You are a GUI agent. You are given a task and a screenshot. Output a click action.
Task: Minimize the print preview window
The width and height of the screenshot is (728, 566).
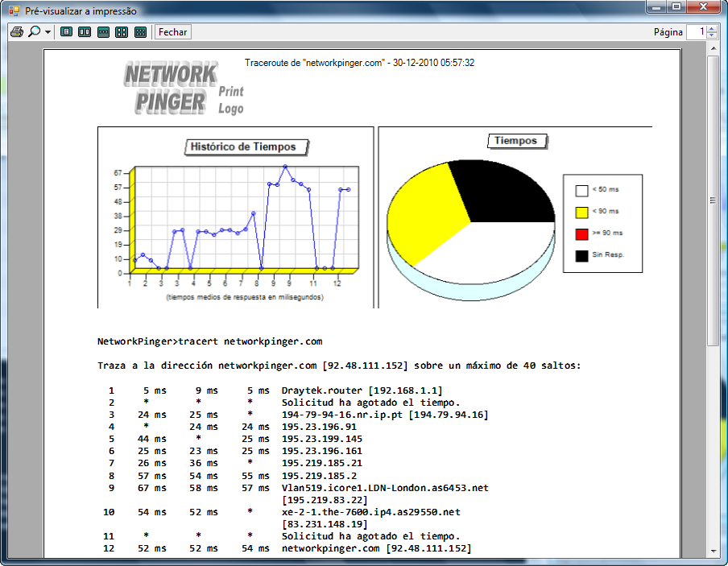coord(656,6)
